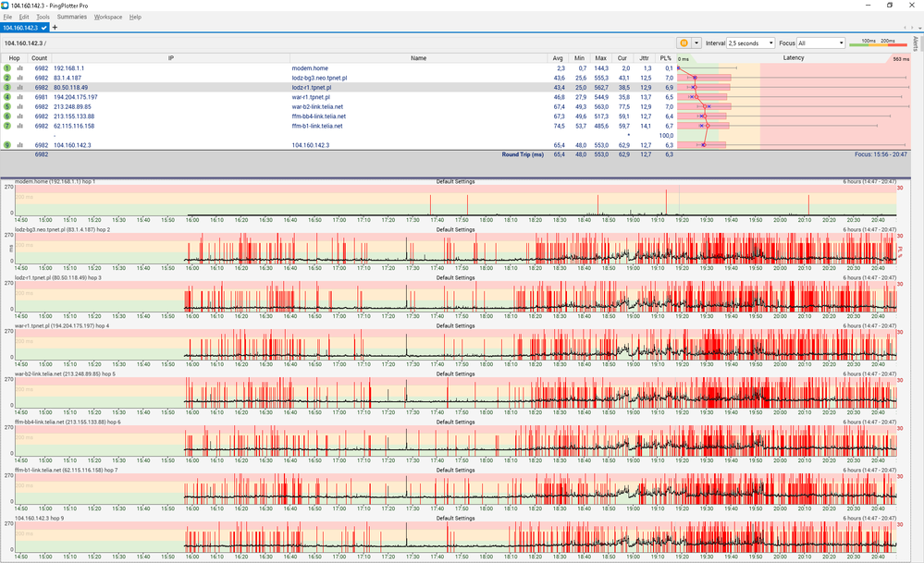Open the dropdown arrow beside the pause button
Viewport: 924px width, 563px height.
click(x=697, y=43)
